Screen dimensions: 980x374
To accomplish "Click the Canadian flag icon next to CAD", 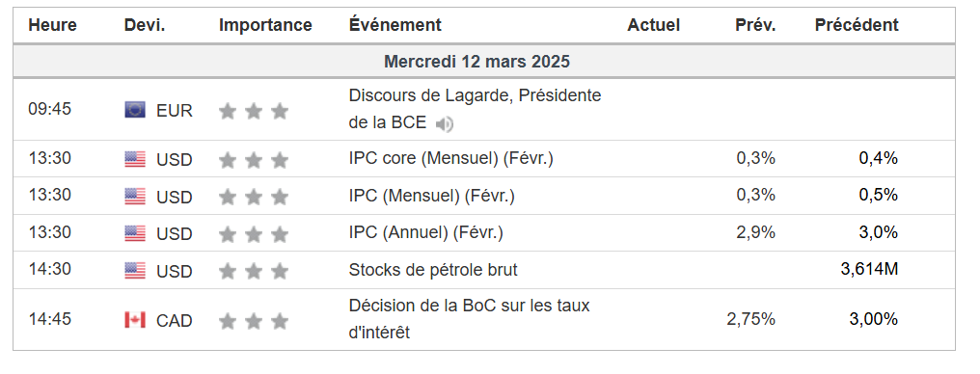I will pos(135,320).
